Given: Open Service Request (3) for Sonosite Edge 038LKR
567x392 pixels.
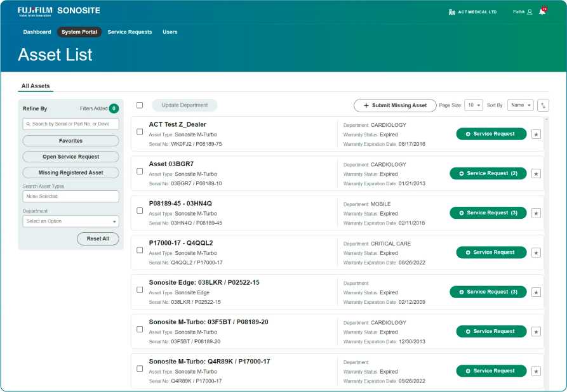Looking at the screenshot, I should 488,292.
